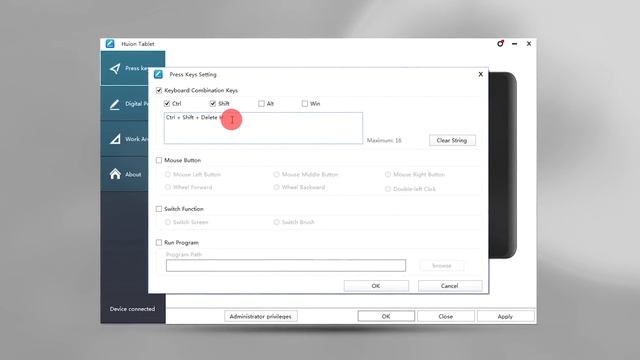Confirm with OK in Press Keys dialog

point(376,286)
